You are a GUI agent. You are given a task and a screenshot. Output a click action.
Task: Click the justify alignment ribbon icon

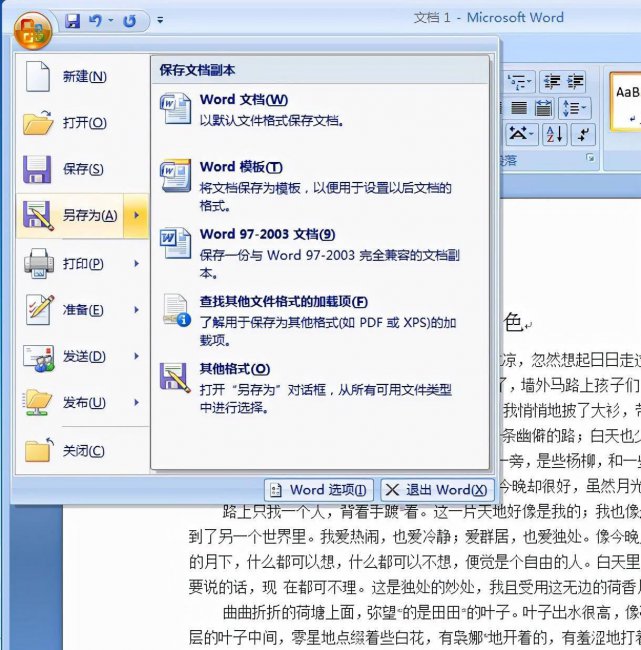coord(518,108)
